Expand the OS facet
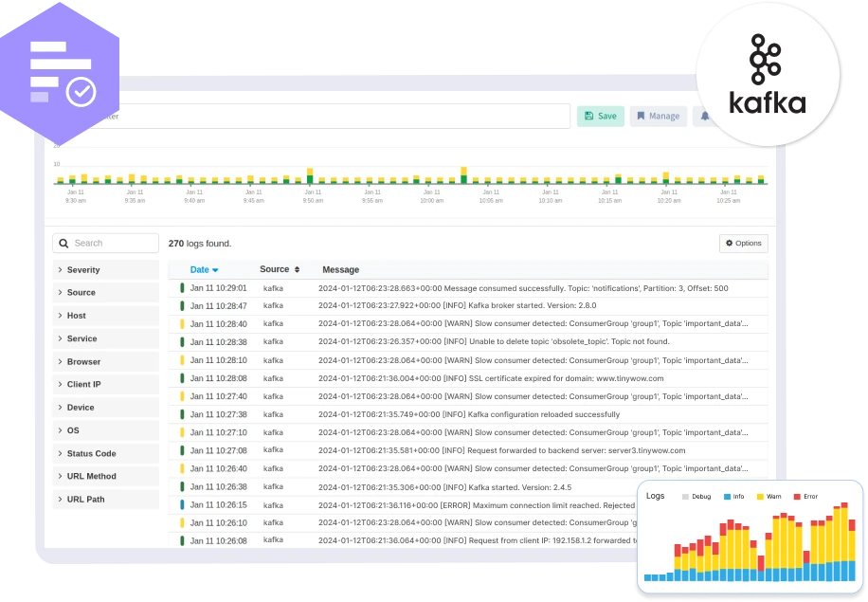This screenshot has height=602, width=868. pos(106,430)
